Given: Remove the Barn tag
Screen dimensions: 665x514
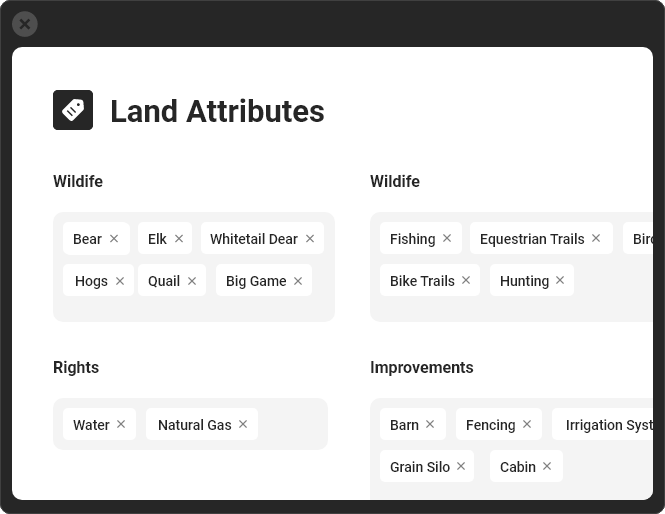Looking at the screenshot, I should (430, 424).
